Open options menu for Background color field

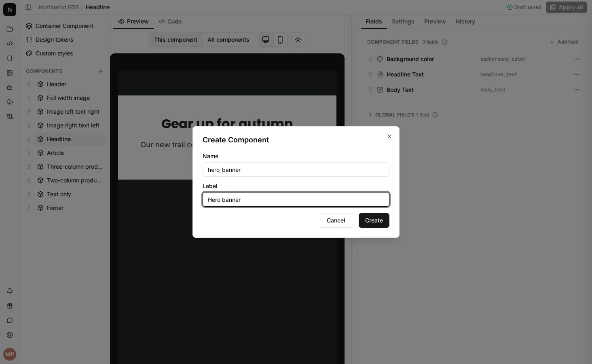pos(577,59)
